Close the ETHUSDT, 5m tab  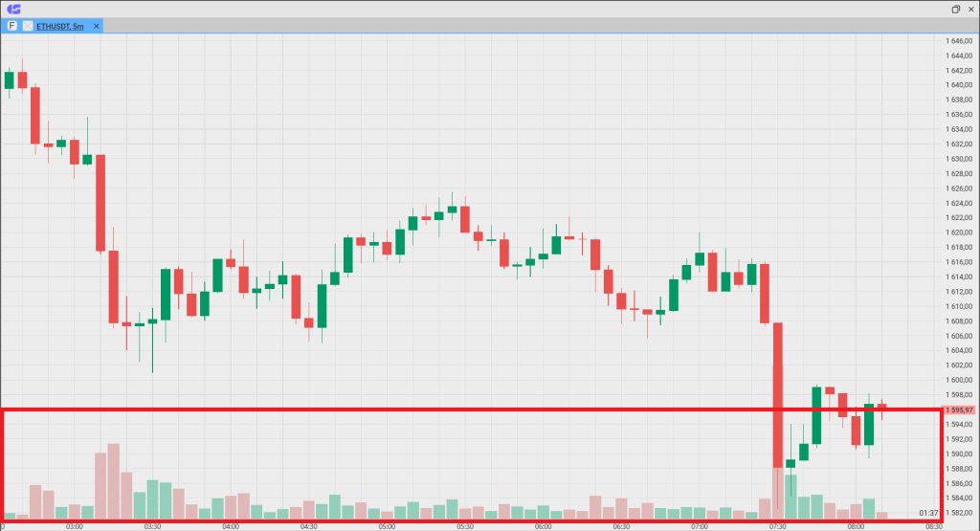tap(96, 26)
